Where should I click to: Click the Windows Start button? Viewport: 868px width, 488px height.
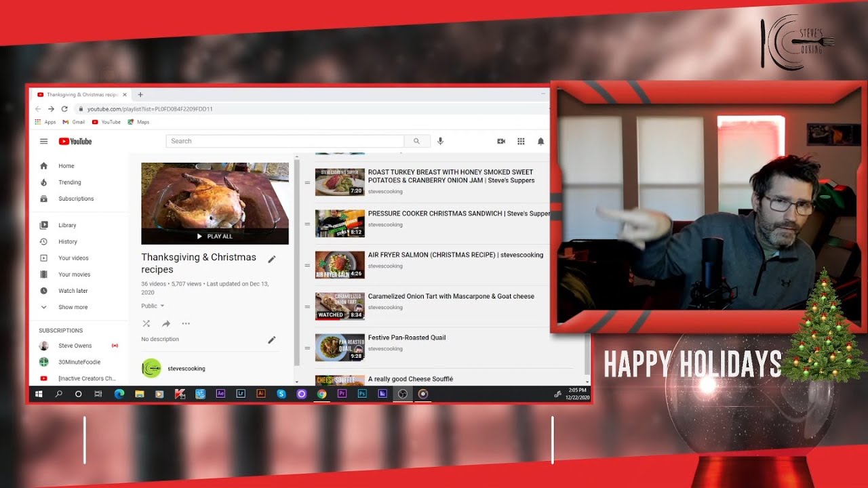(39, 394)
